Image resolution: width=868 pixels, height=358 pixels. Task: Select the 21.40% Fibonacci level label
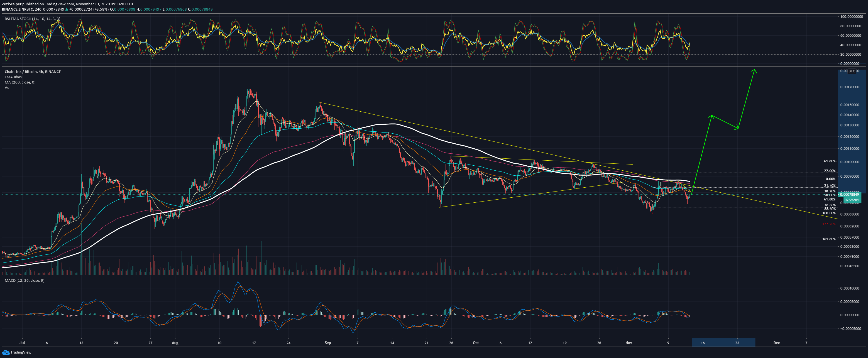pyautogui.click(x=830, y=186)
